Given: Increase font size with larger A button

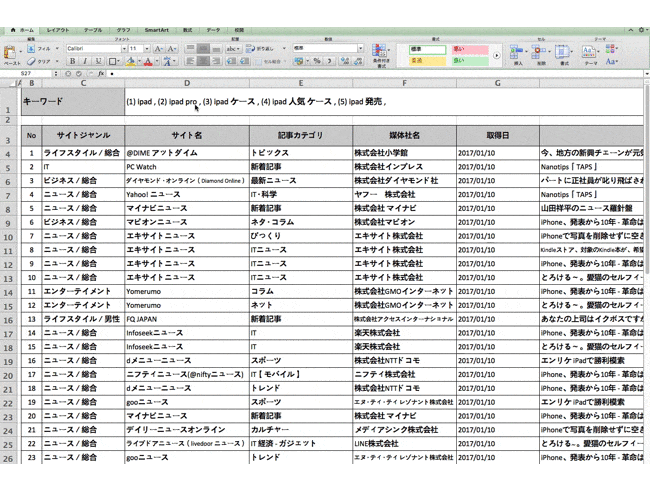Looking at the screenshot, I should (x=159, y=49).
